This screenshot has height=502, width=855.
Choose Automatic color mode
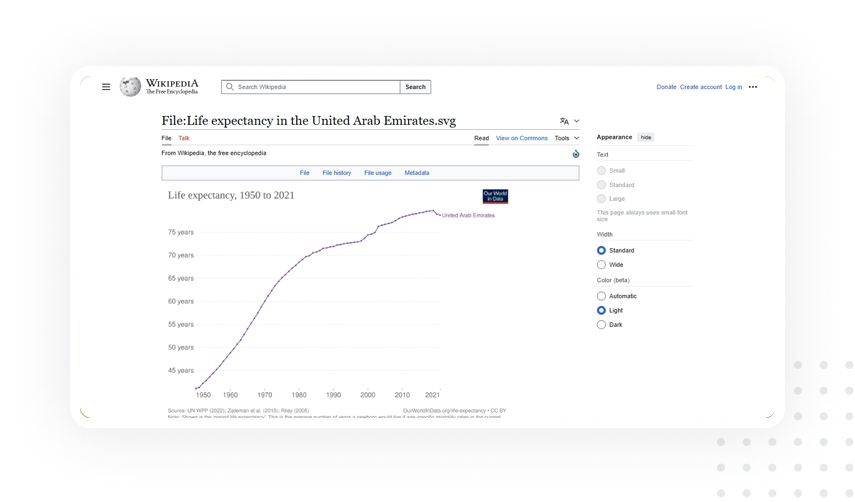(x=601, y=296)
